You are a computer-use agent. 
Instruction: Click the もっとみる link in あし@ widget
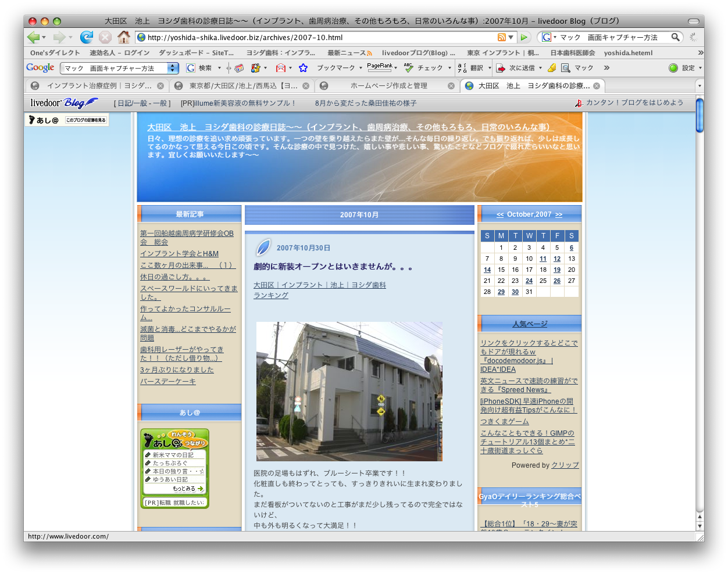[x=188, y=489]
